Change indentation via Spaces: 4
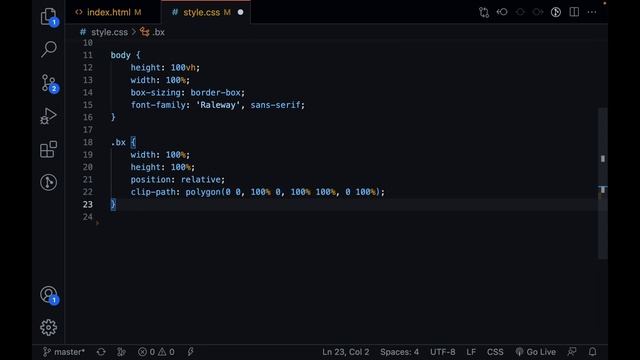The image size is (640, 360). (x=399, y=352)
